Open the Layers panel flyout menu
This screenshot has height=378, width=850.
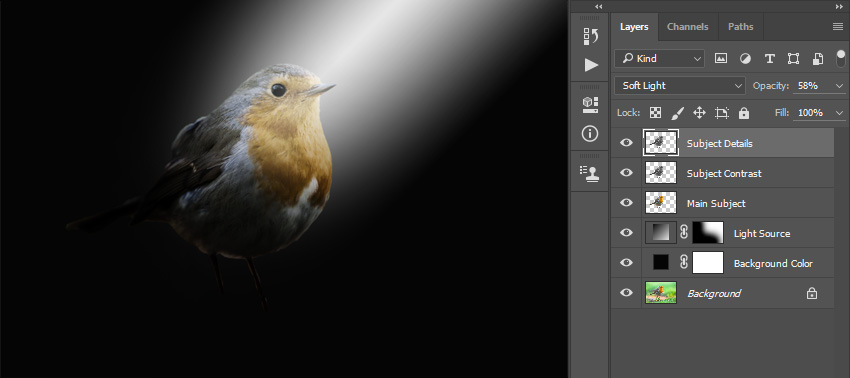click(x=838, y=27)
